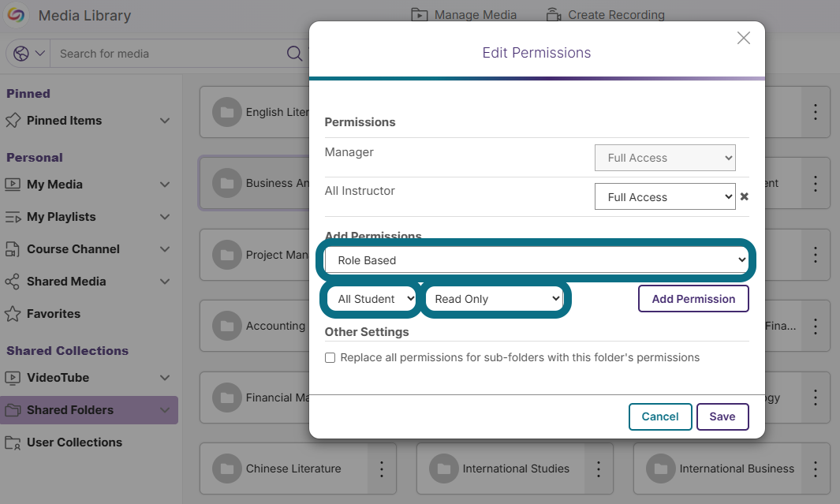This screenshot has width=840, height=504.
Task: Select Create Recording in top bar
Action: (x=605, y=15)
